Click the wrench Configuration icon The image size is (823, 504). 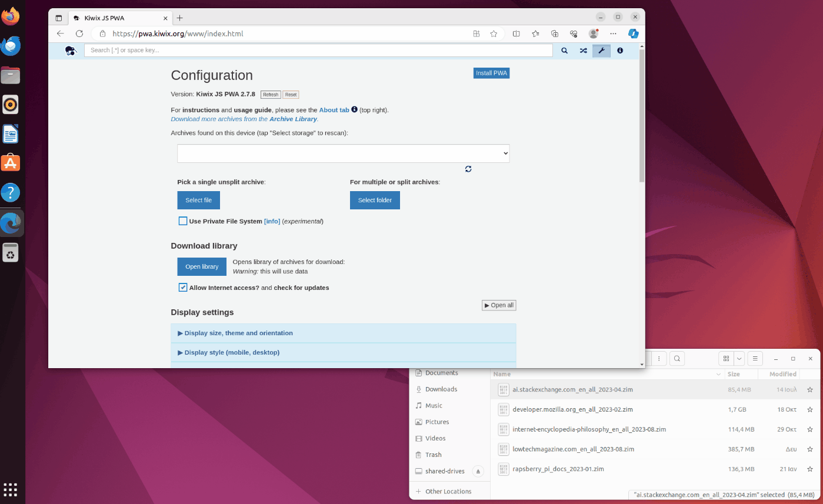601,51
